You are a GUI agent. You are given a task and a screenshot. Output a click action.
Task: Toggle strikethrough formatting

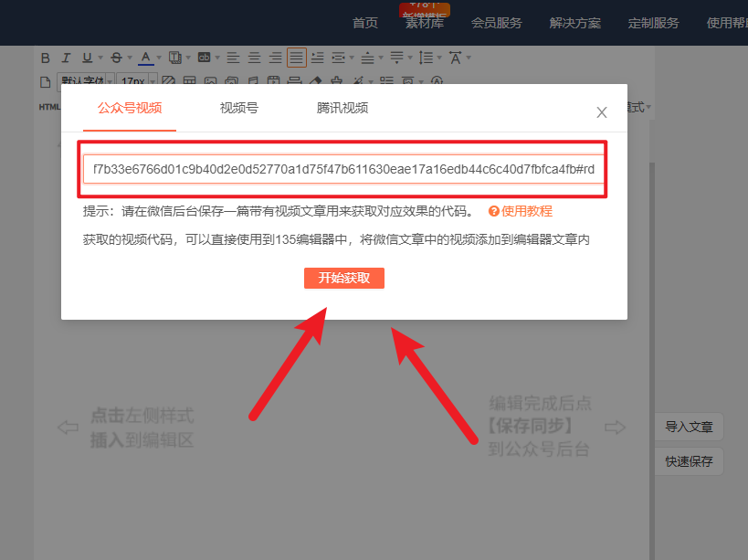pyautogui.click(x=116, y=58)
